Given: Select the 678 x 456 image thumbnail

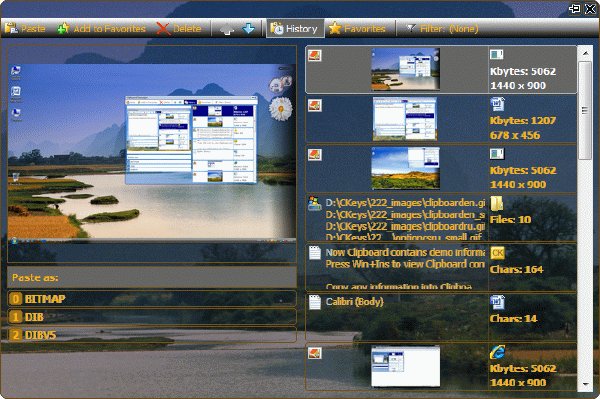Looking at the screenshot, I should click(405, 119).
